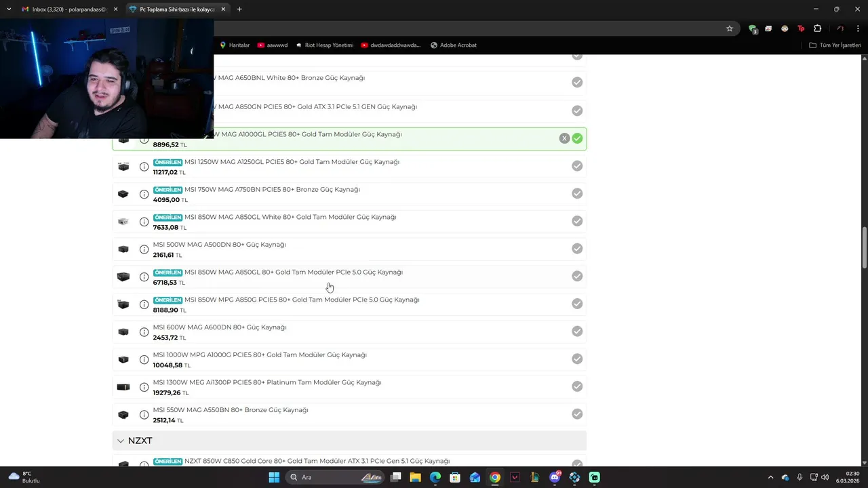Open Valorant from the taskbar
Screen dimensions: 868x488
click(x=515, y=477)
